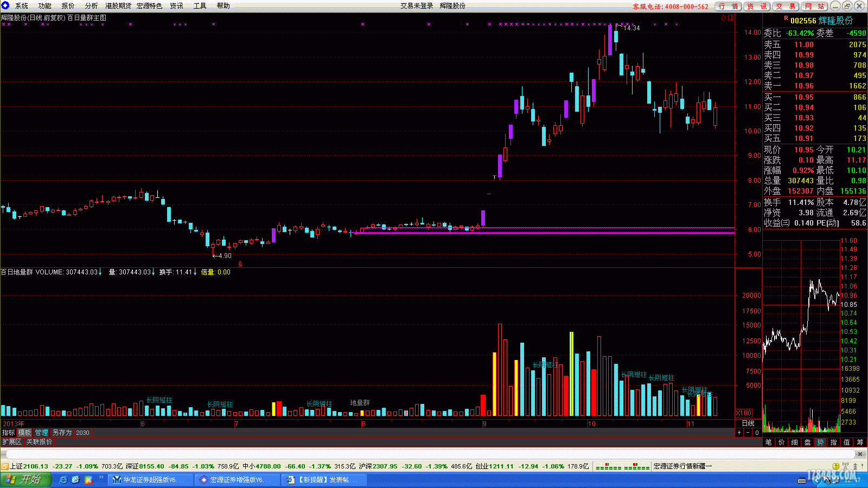
Task: Click the 另存为 button below the chart
Action: click(x=62, y=433)
